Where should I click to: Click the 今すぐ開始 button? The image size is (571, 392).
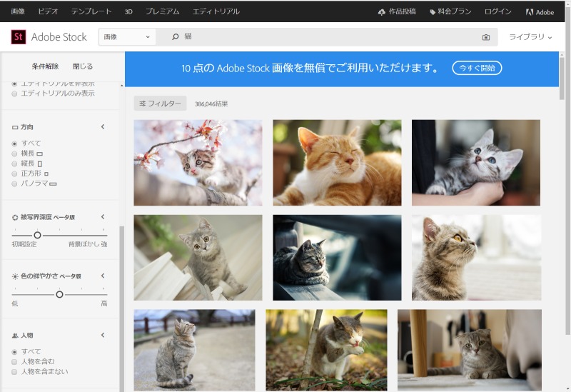[x=477, y=68]
